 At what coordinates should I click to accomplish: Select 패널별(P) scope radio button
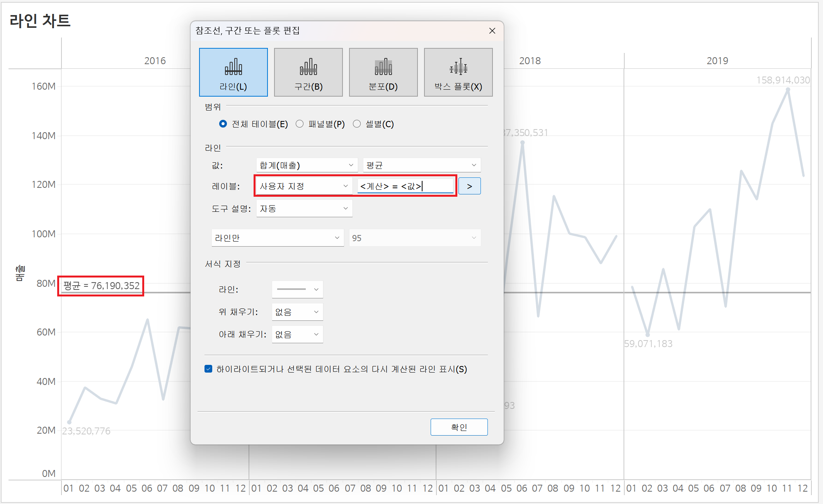click(x=300, y=124)
